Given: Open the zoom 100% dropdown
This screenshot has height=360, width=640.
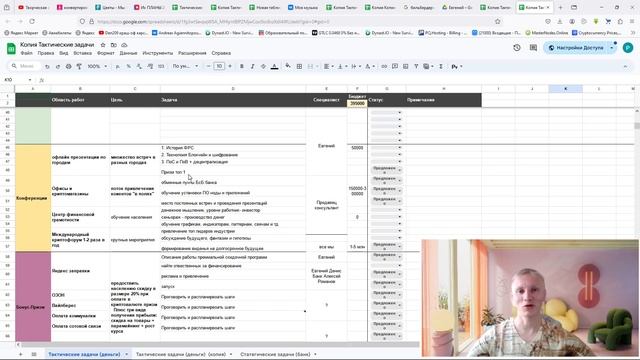Looking at the screenshot, I should [97, 66].
